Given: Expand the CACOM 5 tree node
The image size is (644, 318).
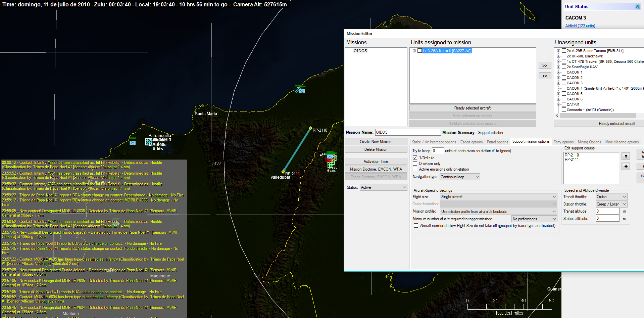Looking at the screenshot, I should 559,94.
